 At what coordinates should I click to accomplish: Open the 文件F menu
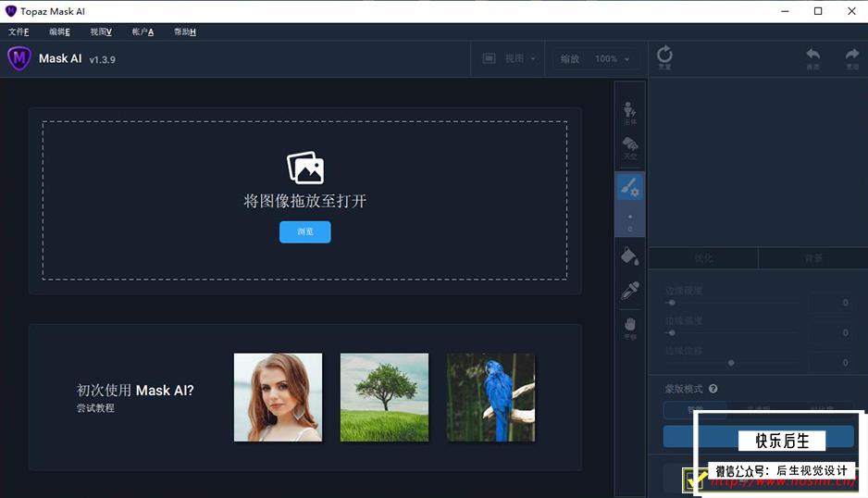[19, 31]
